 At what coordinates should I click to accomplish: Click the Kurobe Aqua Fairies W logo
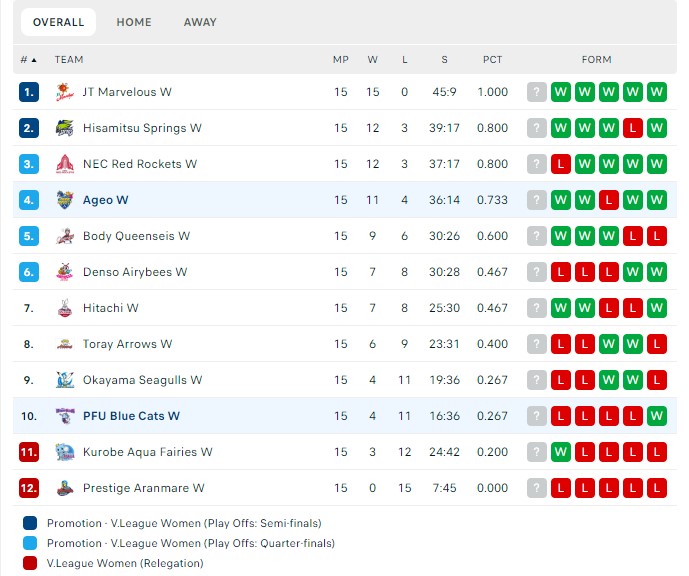pos(65,452)
